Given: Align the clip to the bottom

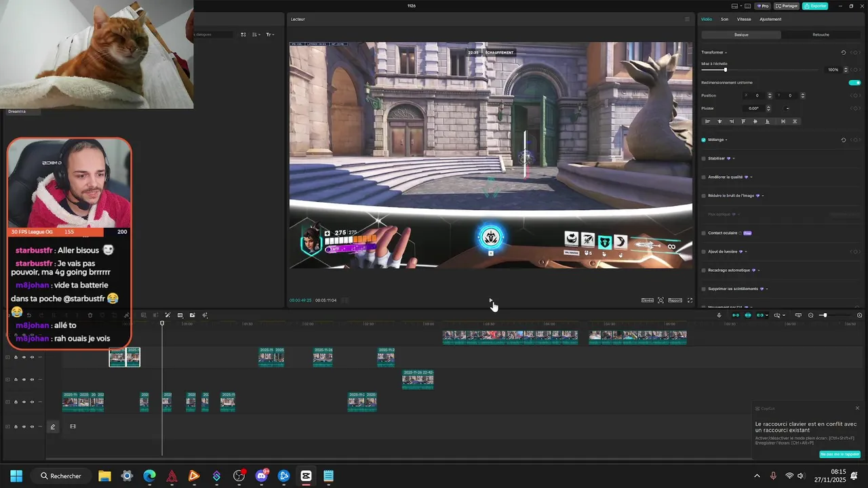Looking at the screenshot, I should [x=767, y=121].
